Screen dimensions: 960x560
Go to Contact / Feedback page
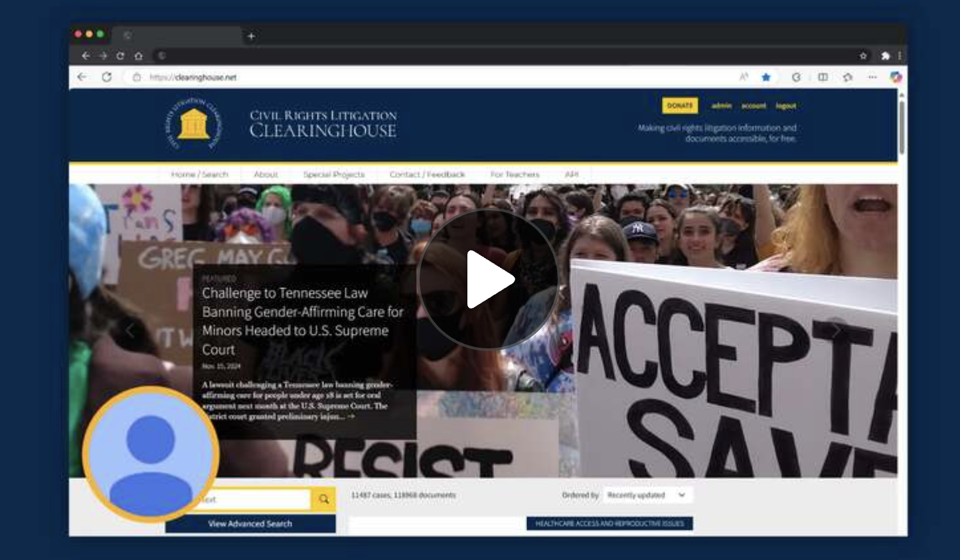pos(427,175)
